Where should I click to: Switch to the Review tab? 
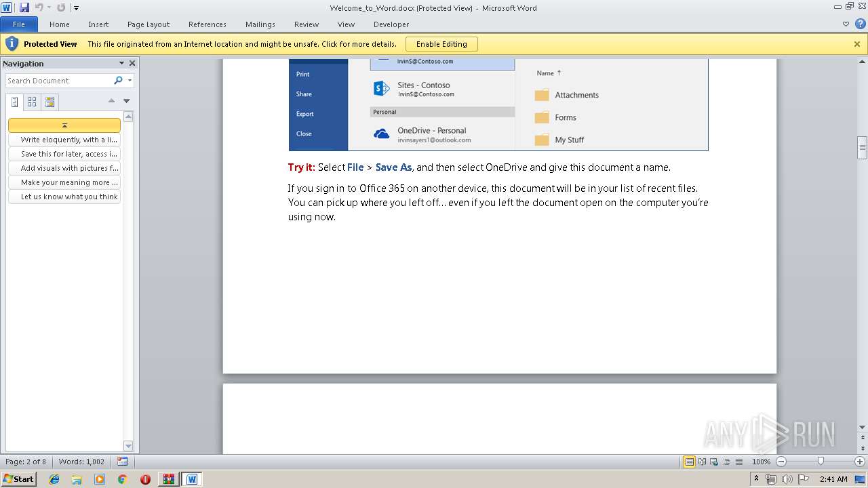click(307, 24)
